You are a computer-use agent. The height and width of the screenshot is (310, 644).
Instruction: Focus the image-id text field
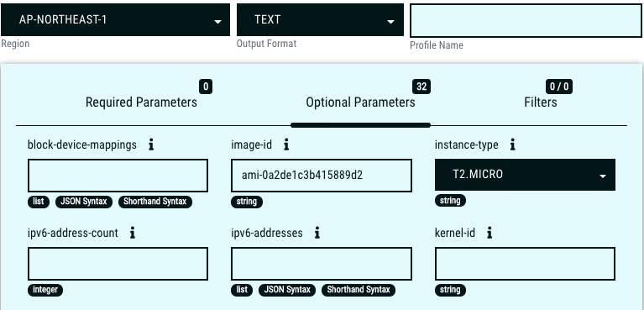click(322, 176)
